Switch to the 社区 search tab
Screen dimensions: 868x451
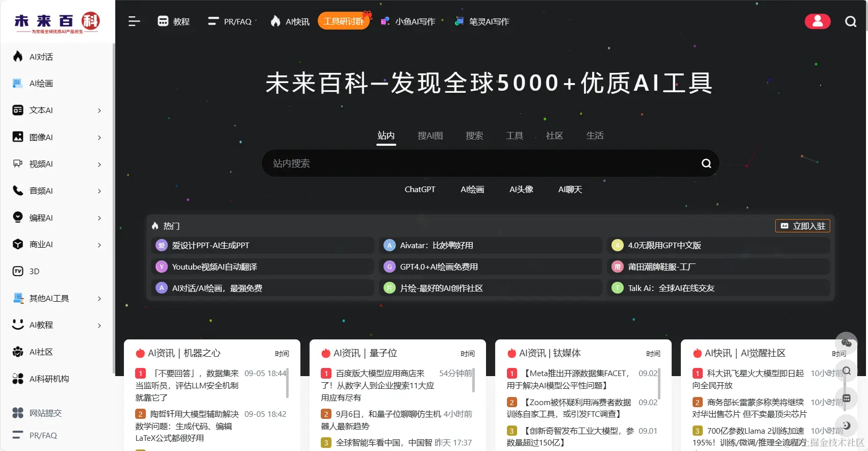[554, 136]
